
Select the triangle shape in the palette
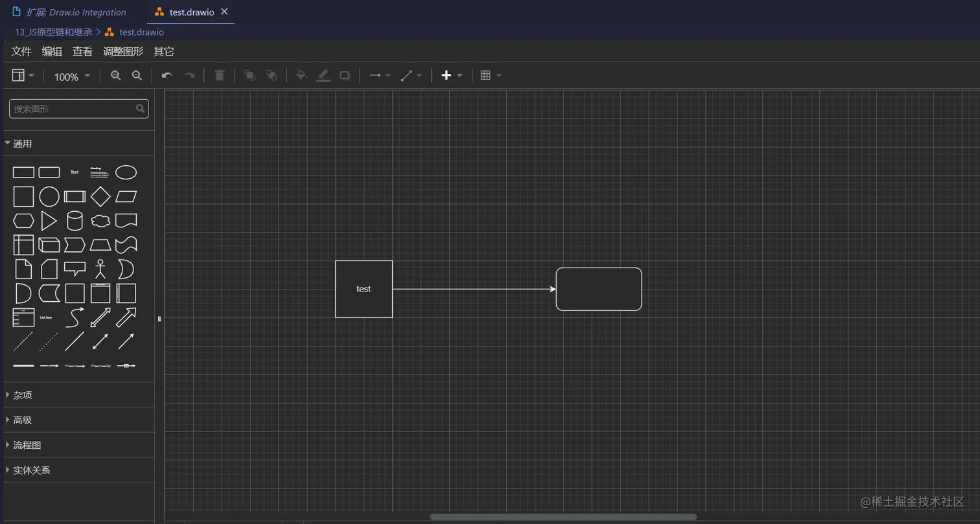49,221
